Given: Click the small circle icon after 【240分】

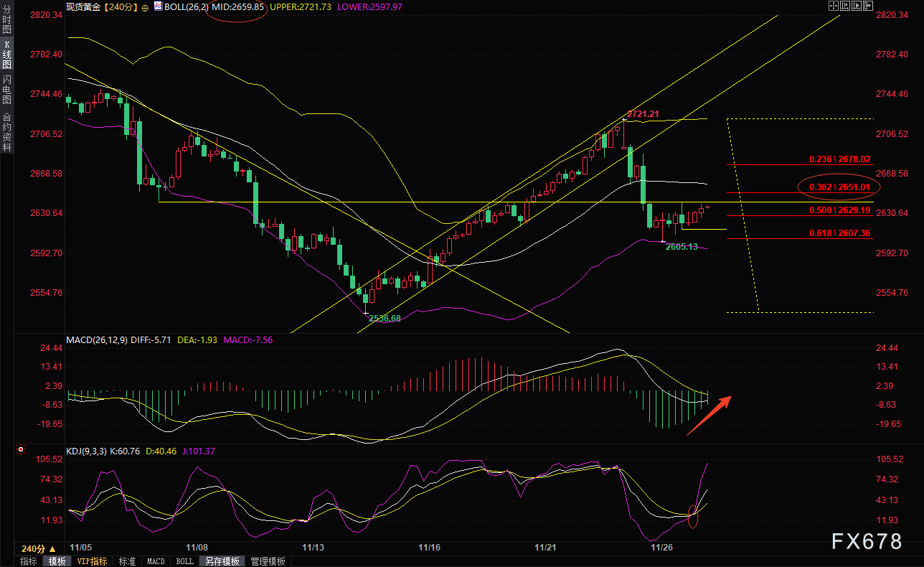Looking at the screenshot, I should pyautogui.click(x=146, y=6).
